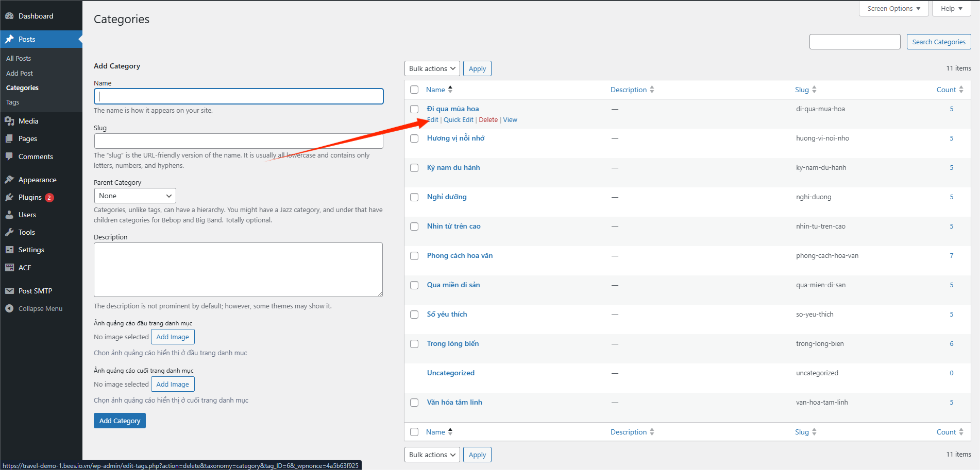Open the Tags submenu item
This screenshot has height=470, width=980.
tap(13, 102)
